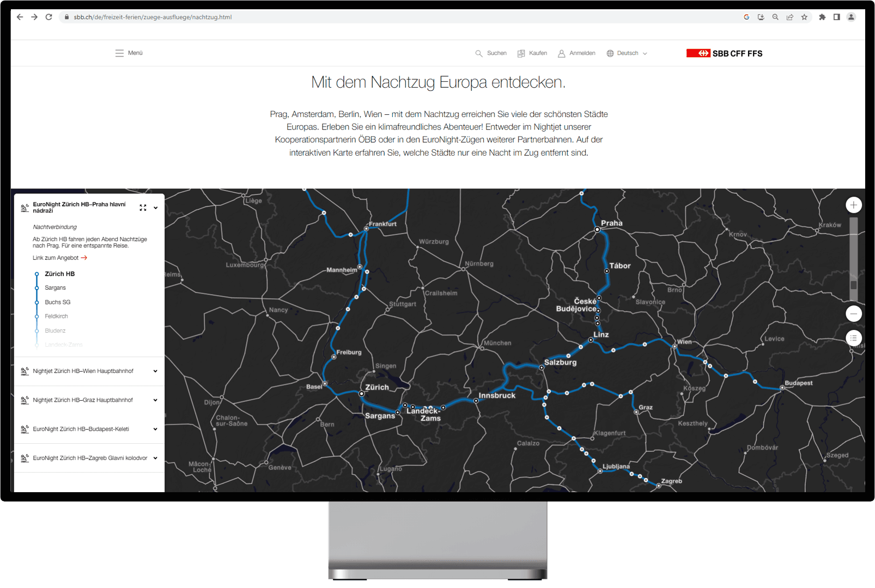Expand EuroNight Zürich HB–Zagreb Glavni kolodvor
The height and width of the screenshot is (588, 875).
click(89, 458)
